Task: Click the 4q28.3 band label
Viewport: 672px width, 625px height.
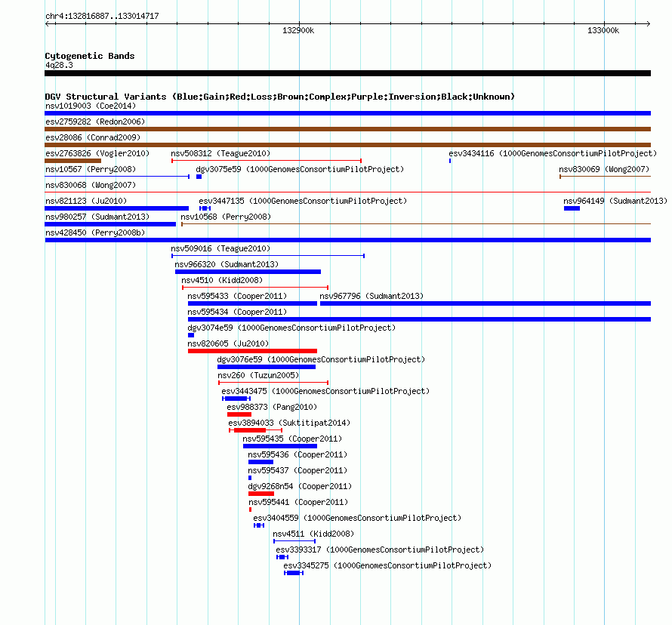Action: [x=59, y=65]
